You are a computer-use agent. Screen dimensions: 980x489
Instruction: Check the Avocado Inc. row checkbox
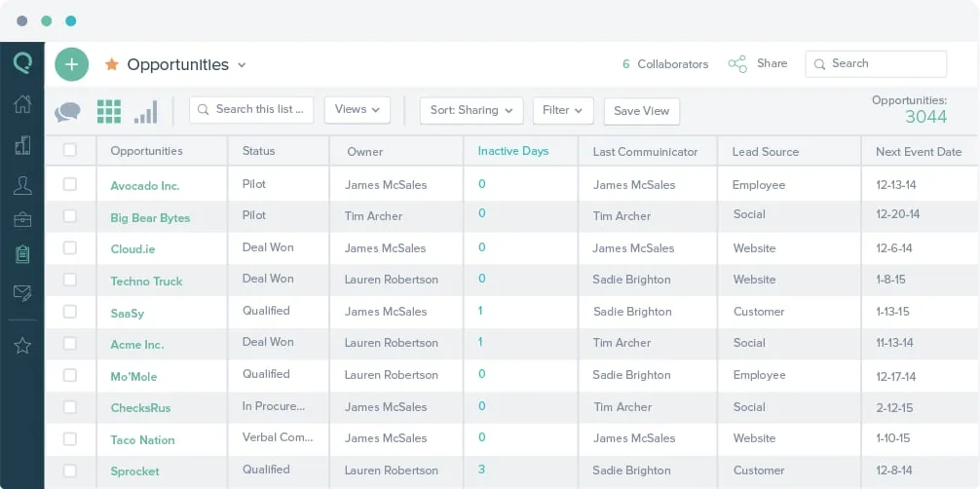(70, 184)
